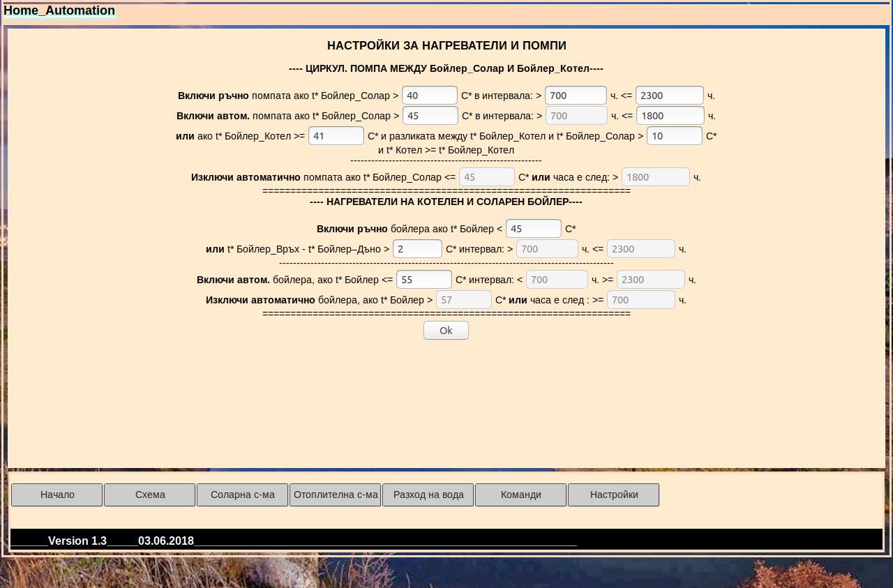Click the Home_Automation title

point(60,10)
